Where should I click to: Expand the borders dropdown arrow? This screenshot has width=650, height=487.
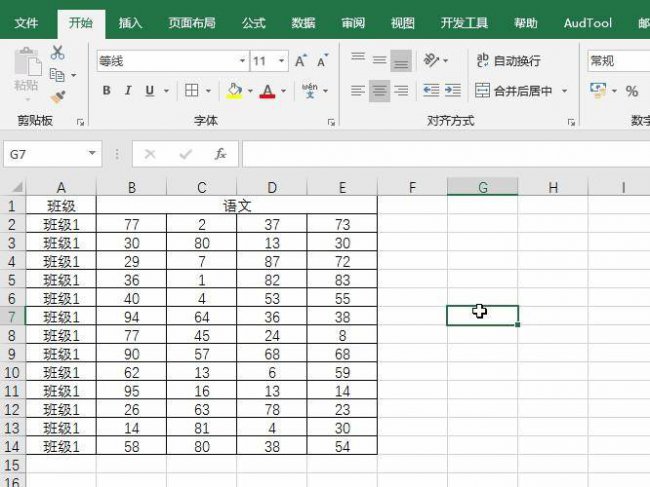pos(209,91)
